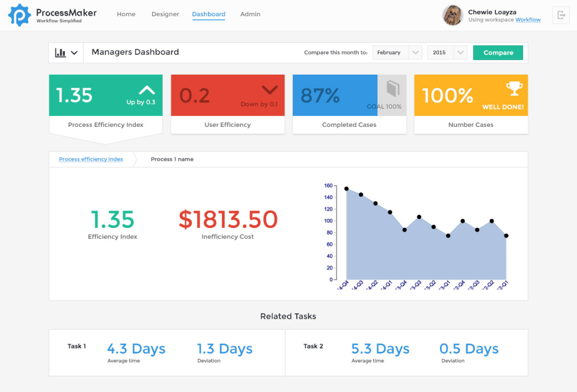This screenshot has height=392, width=577.
Task: Expand the chart type dropdown arrow
Action: coord(75,52)
